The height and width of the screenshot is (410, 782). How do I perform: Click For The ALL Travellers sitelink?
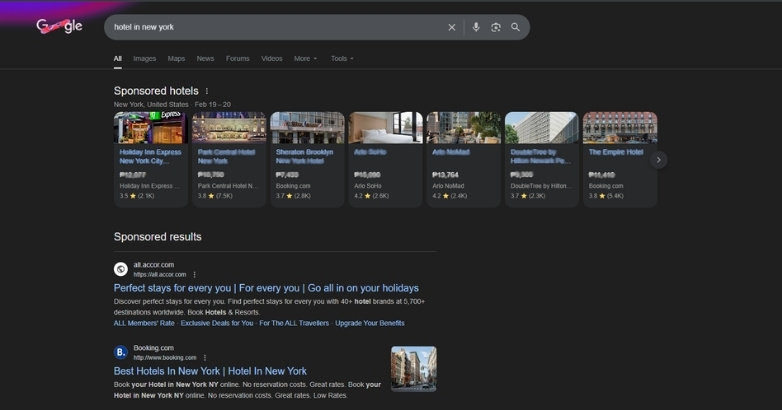[294, 323]
